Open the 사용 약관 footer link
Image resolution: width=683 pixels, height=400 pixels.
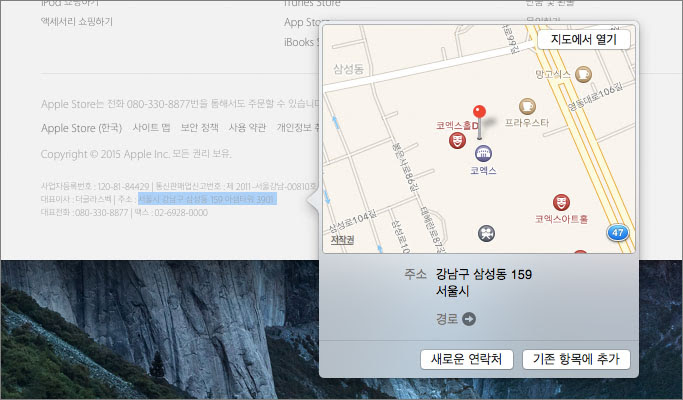(247, 128)
